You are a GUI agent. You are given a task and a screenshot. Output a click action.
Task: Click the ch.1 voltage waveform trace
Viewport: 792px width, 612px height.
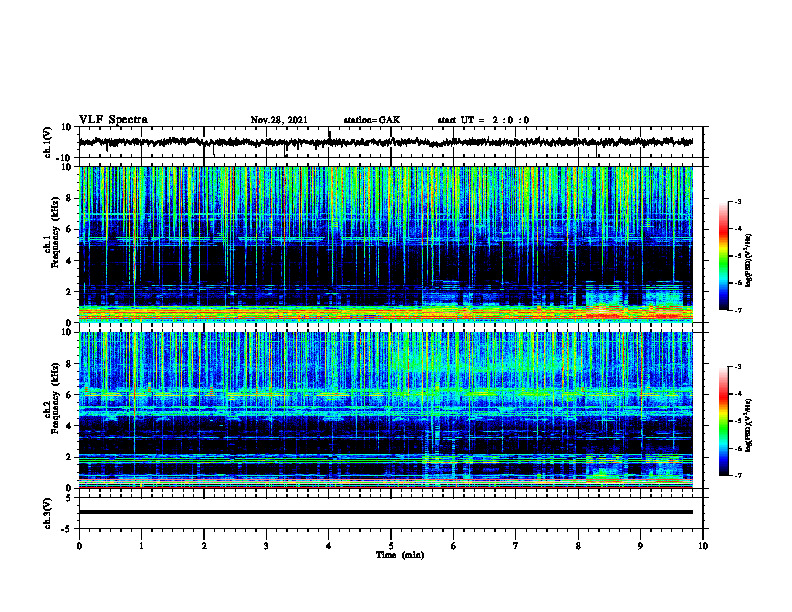point(385,142)
